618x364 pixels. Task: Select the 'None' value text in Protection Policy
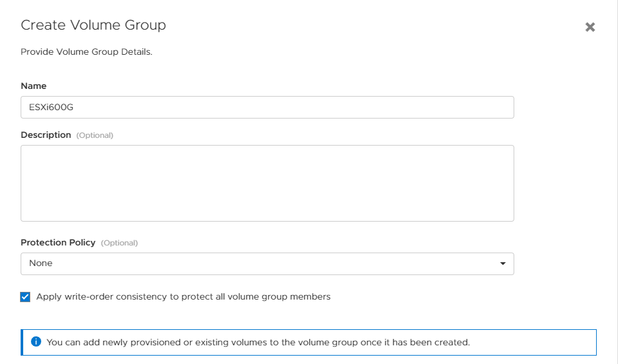pyautogui.click(x=41, y=263)
